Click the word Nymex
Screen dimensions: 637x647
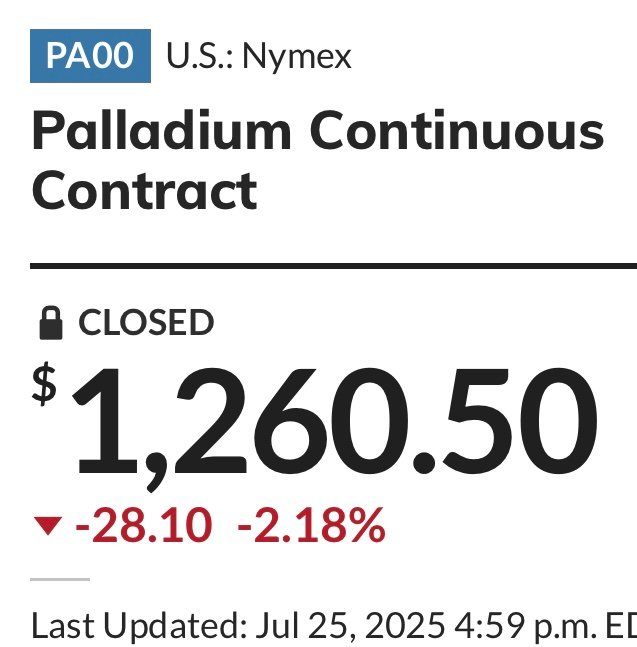(x=297, y=57)
